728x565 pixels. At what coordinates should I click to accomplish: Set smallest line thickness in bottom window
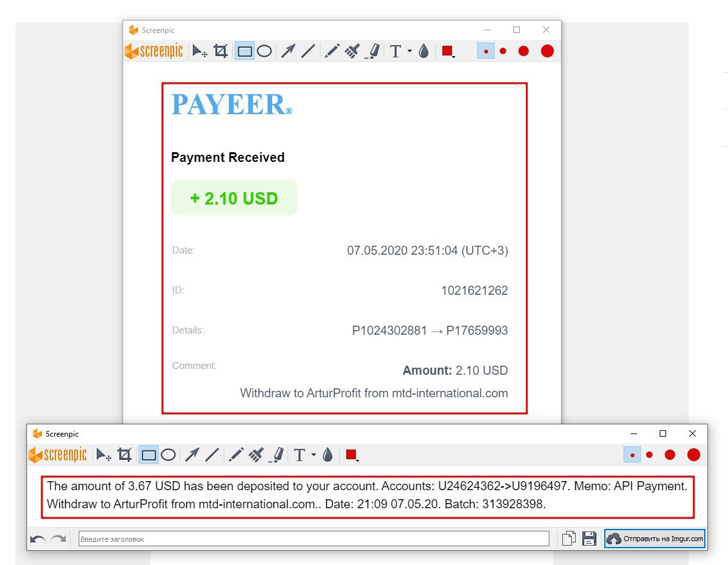pos(632,455)
